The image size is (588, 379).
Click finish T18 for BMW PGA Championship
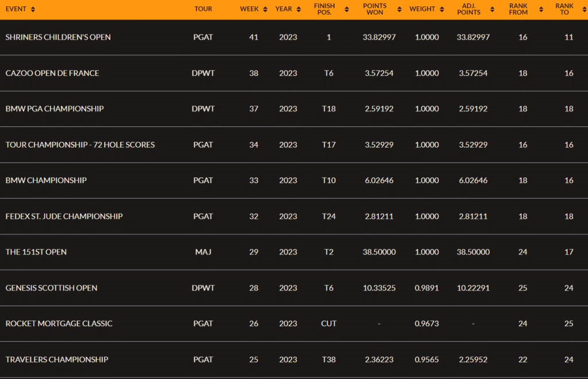coord(329,109)
